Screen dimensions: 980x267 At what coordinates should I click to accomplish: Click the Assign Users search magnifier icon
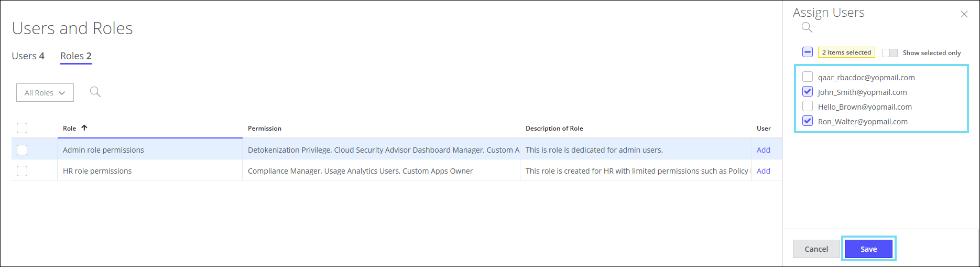click(807, 27)
